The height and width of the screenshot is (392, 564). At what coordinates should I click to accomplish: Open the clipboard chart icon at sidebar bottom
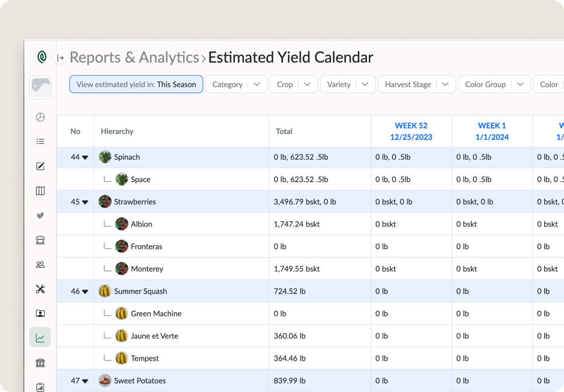[x=40, y=387]
